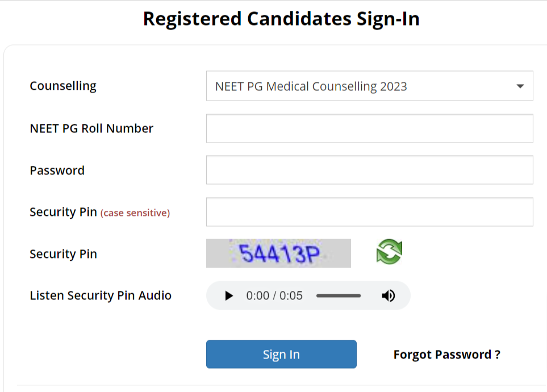Select the Security Pin text box
Screen dimensions: 547x392
click(369, 212)
